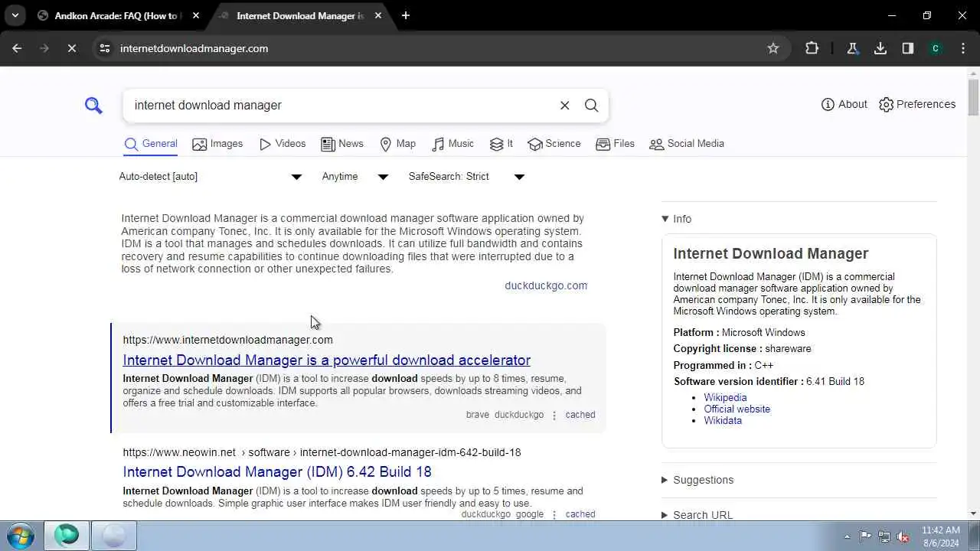The image size is (980, 551).
Task: Open the Wikidata link
Action: (x=723, y=420)
